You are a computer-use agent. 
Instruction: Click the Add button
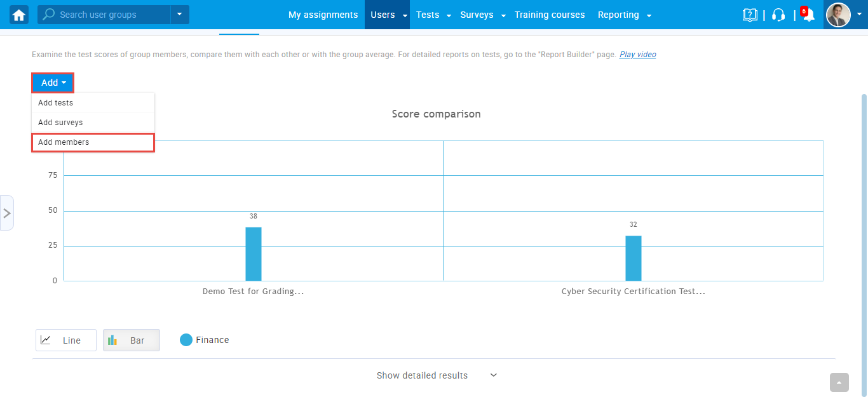click(x=53, y=83)
